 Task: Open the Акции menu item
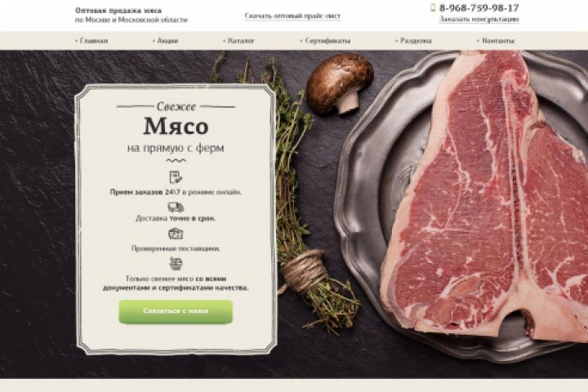(167, 41)
